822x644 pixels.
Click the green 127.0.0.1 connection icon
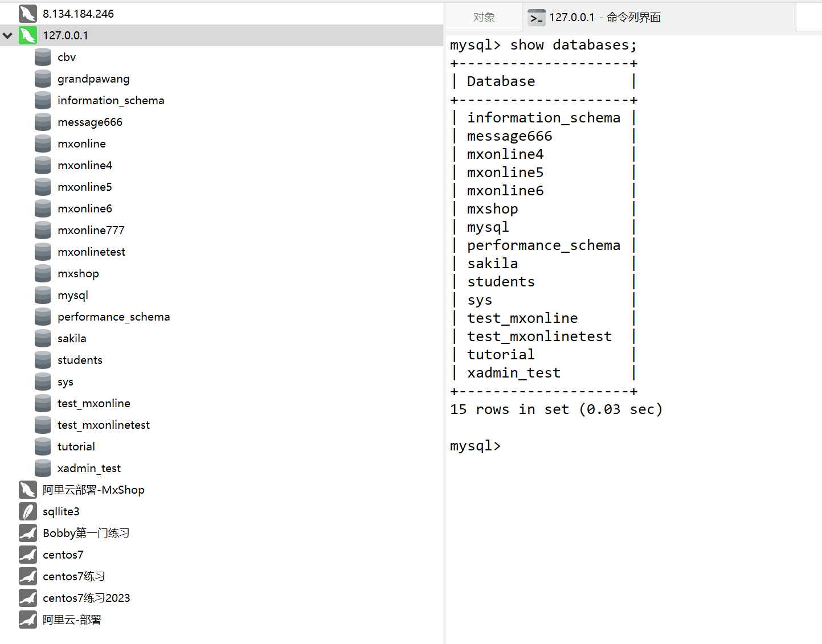pyautogui.click(x=27, y=35)
